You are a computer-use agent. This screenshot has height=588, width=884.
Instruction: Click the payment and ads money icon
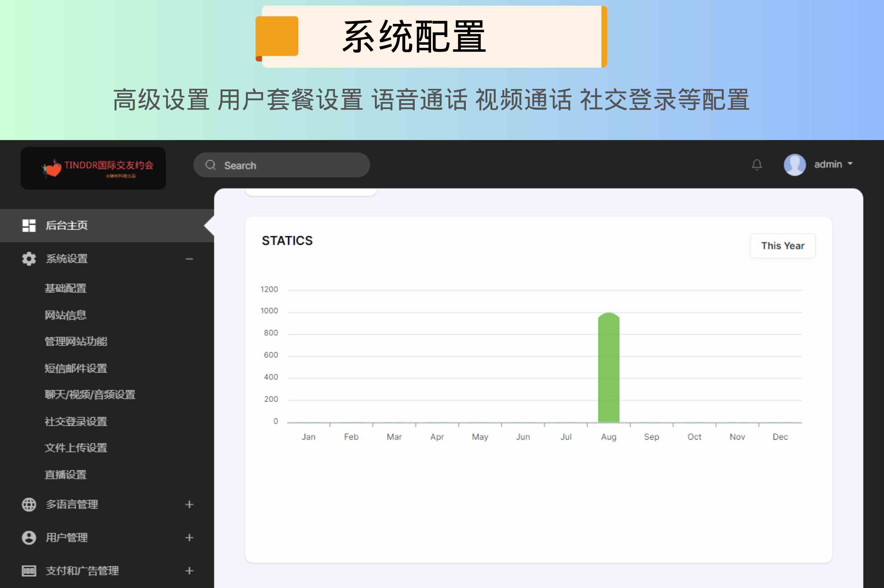pyautogui.click(x=29, y=571)
